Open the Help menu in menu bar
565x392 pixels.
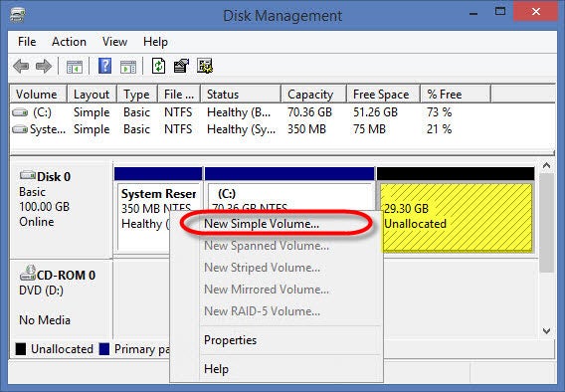[x=155, y=42]
